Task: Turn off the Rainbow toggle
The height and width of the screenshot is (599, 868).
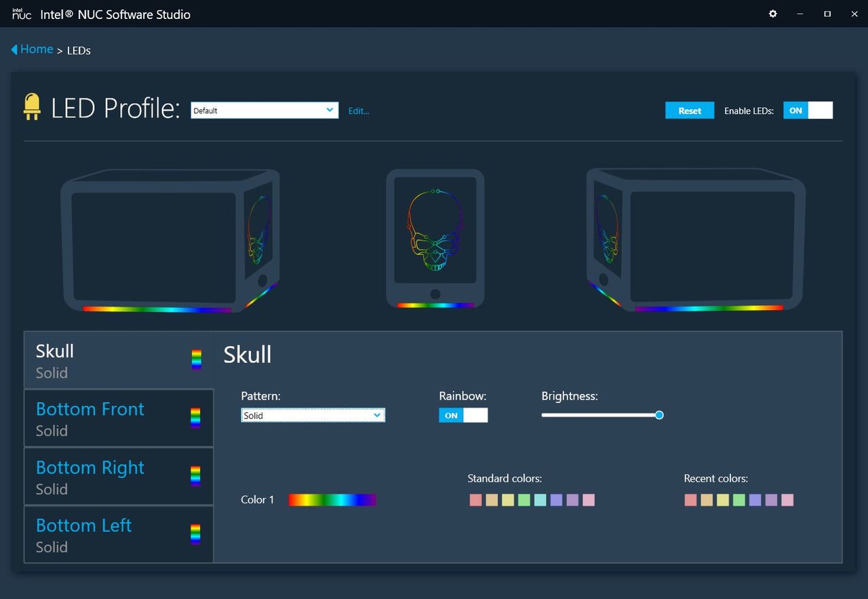Action: pos(463,415)
